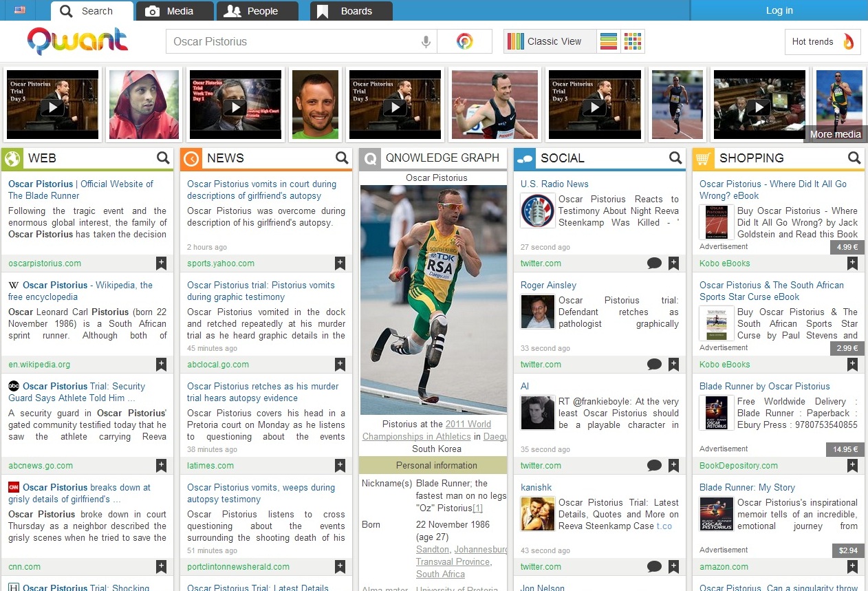Screen dimensions: 868x591
Task: Open Roger Ainsley's profile name
Action: 548,285
